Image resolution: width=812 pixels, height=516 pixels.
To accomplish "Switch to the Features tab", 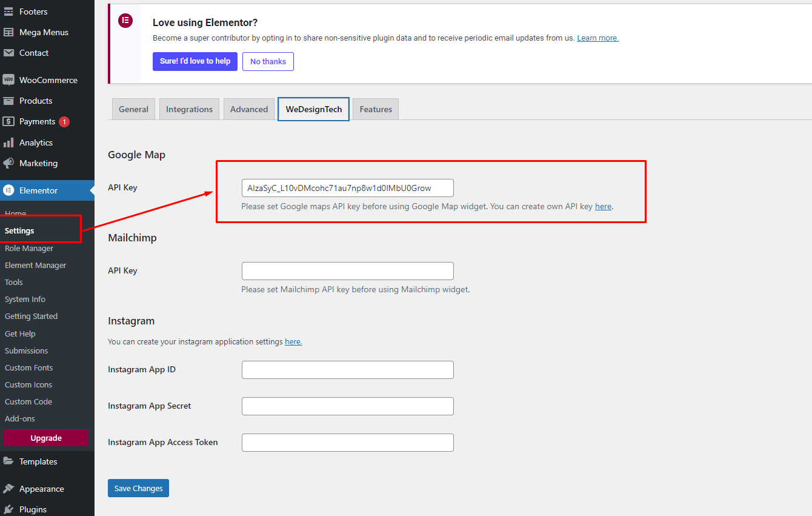I will (376, 109).
